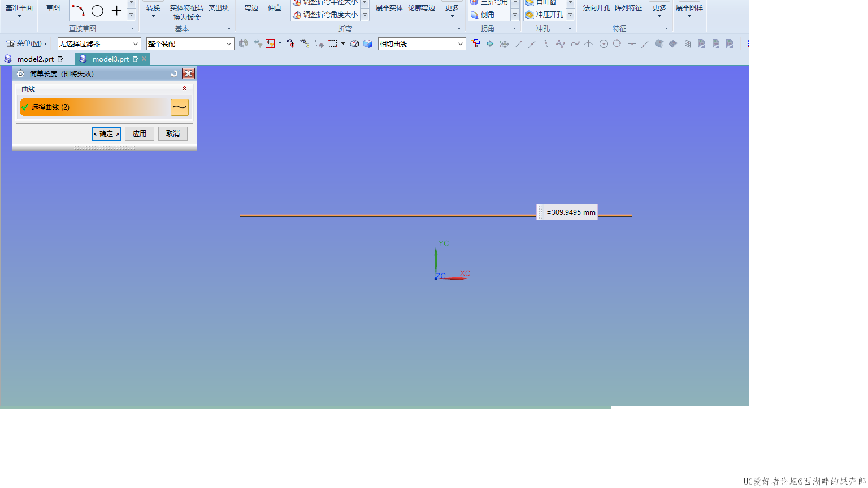This screenshot has width=868, height=488.
Task: Click the curve select icon in dialog
Action: point(179,107)
